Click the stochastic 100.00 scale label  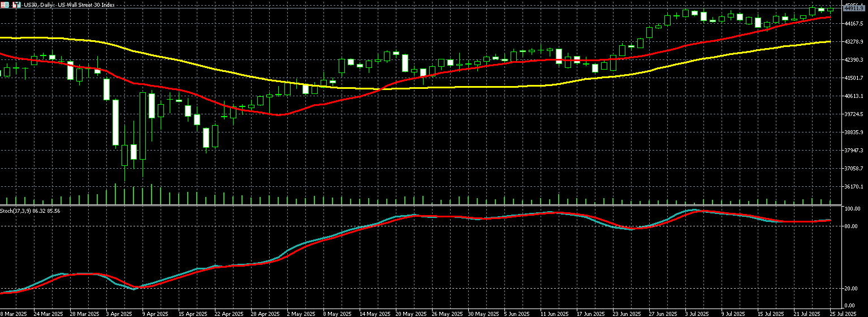click(x=852, y=209)
